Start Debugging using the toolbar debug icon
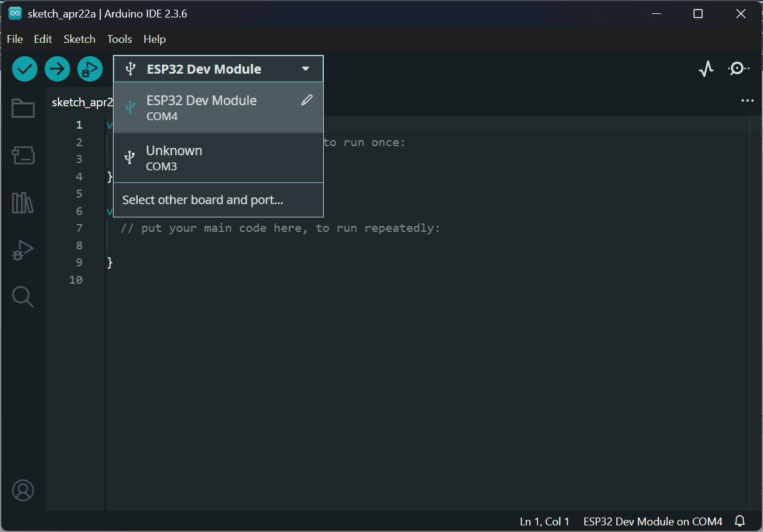763x532 pixels. click(x=89, y=68)
